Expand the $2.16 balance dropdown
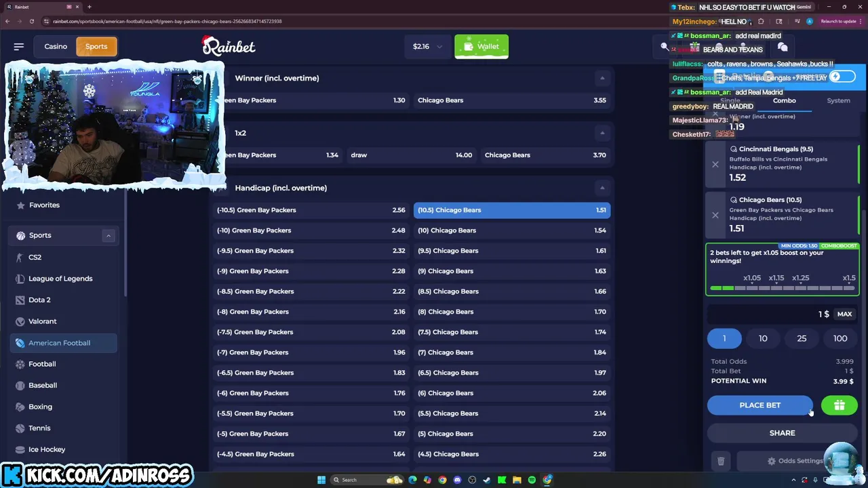The image size is (868, 488). (x=427, y=46)
